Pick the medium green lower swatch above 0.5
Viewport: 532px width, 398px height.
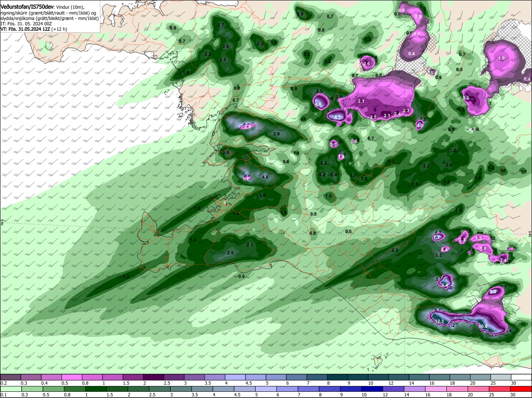(x=53, y=388)
